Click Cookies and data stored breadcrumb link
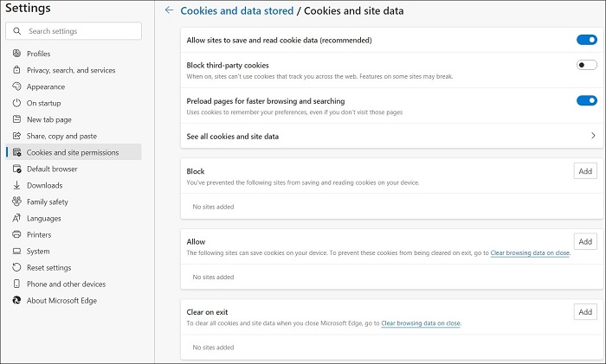This screenshot has width=606, height=364. point(237,11)
